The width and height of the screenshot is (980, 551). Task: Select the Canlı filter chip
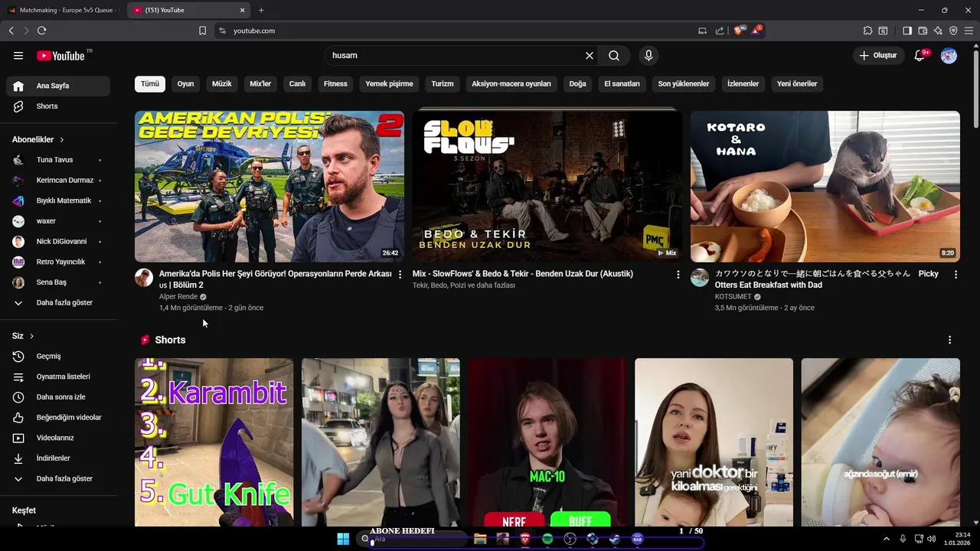[x=297, y=83]
